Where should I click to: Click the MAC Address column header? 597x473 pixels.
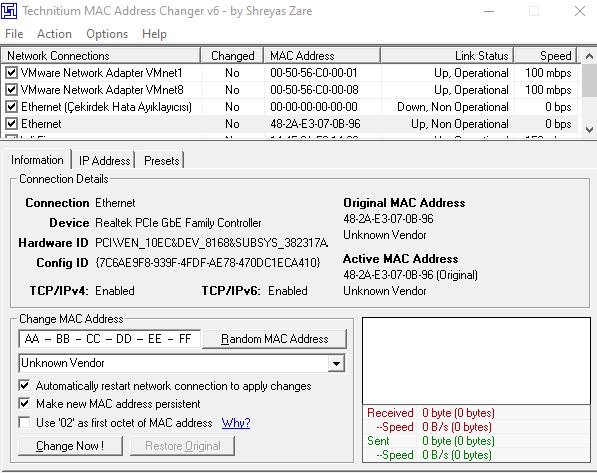(322, 56)
